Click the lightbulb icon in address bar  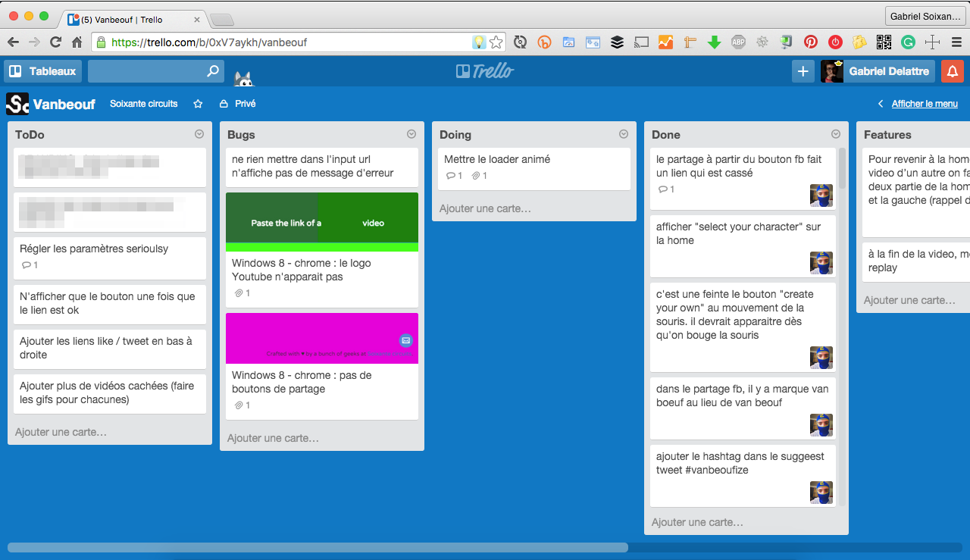point(479,42)
